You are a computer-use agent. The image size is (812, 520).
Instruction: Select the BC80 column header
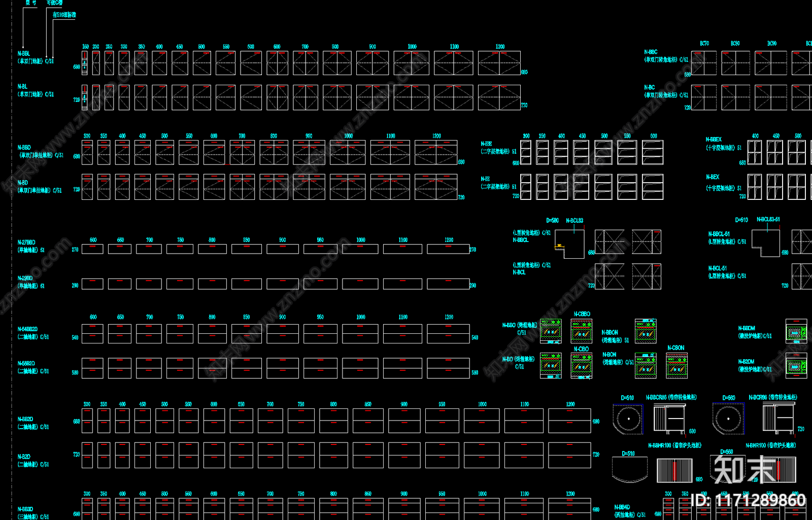coord(735,44)
